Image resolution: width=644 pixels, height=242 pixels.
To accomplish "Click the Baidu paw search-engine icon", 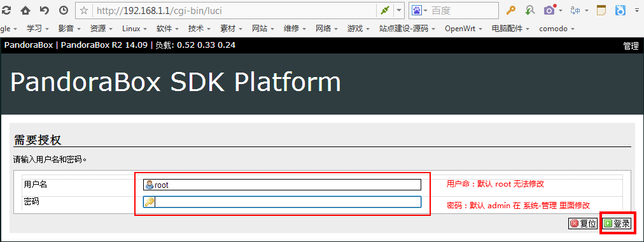I will tap(416, 10).
